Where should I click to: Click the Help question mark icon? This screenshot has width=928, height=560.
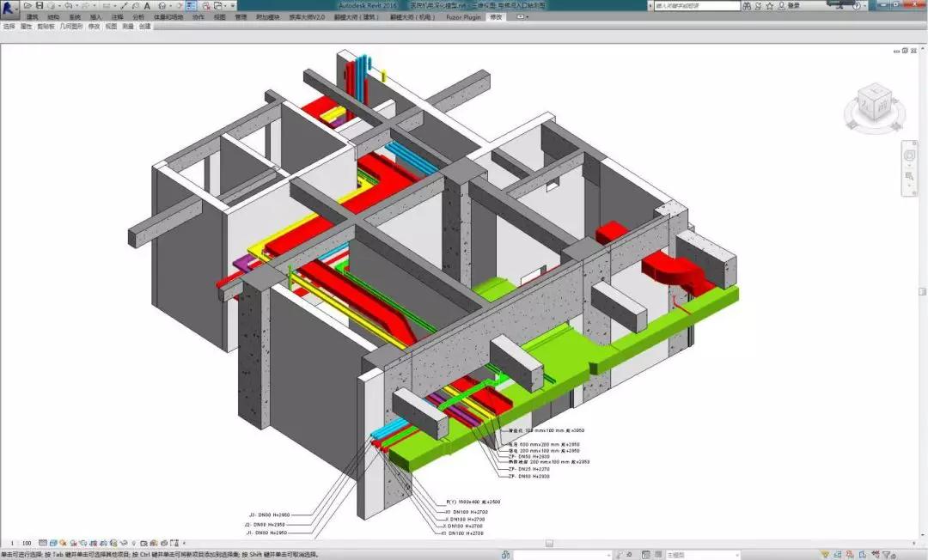(x=856, y=6)
